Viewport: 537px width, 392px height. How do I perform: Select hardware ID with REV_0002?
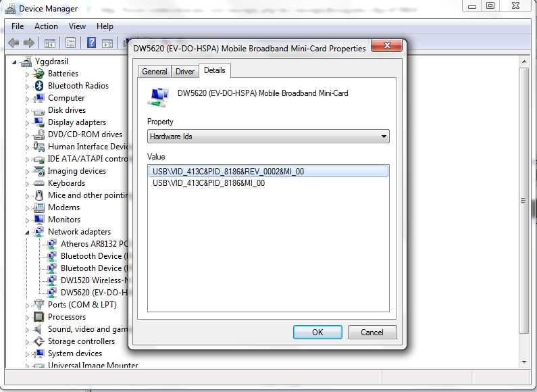pos(269,171)
